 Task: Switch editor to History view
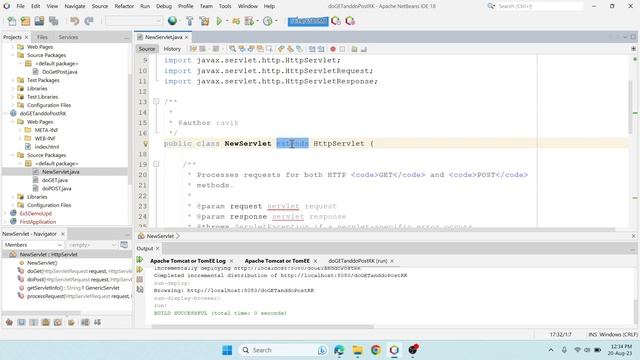click(x=172, y=49)
